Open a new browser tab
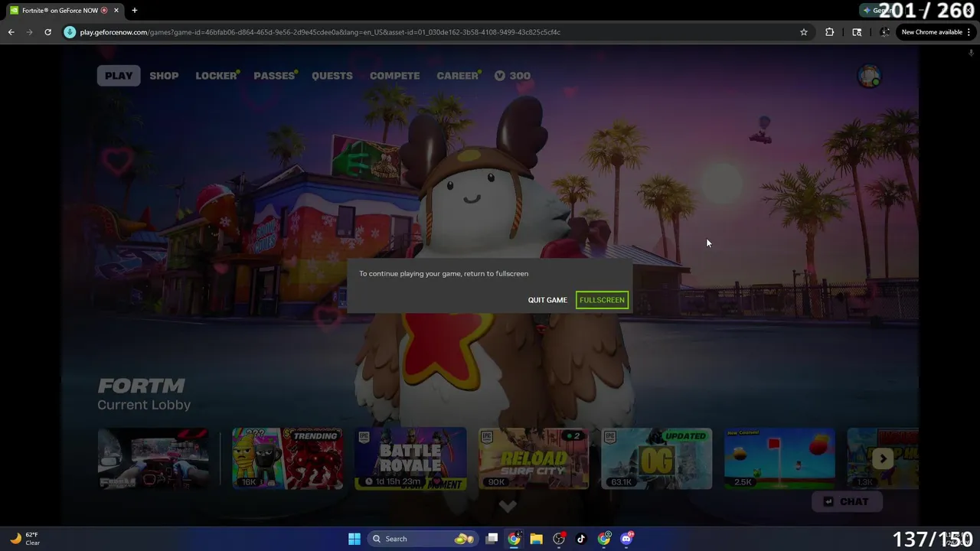 [x=135, y=11]
